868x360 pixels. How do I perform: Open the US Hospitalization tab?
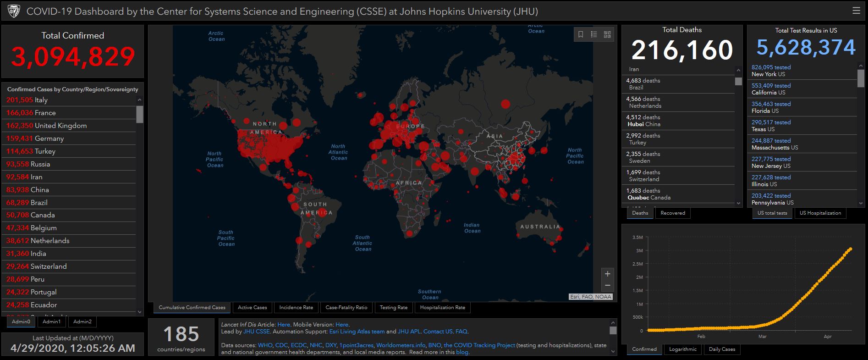click(x=820, y=213)
